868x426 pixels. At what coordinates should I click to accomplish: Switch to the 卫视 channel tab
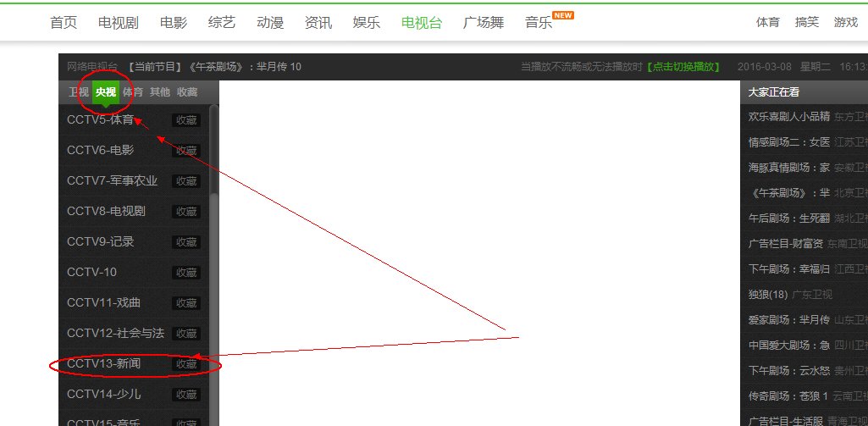[78, 92]
